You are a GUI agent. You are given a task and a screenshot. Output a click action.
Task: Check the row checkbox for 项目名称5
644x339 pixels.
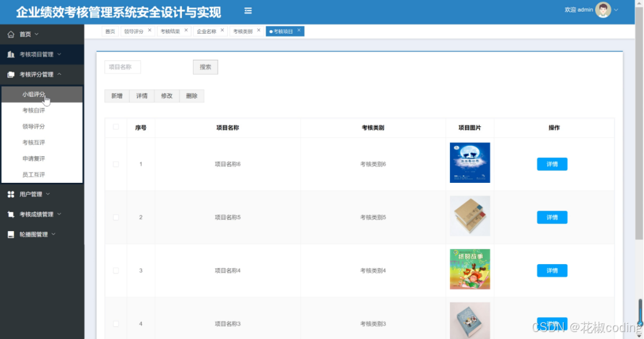(x=116, y=217)
